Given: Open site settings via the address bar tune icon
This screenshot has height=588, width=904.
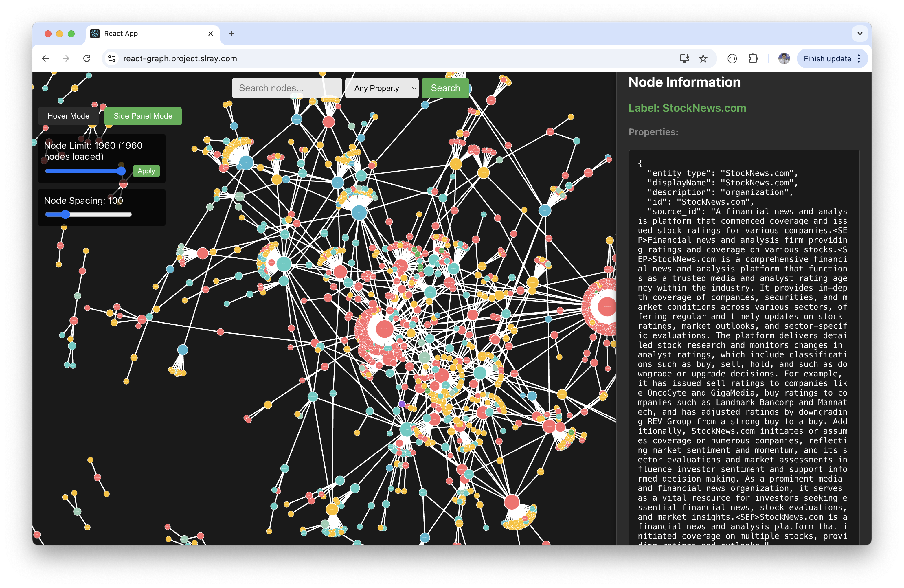Looking at the screenshot, I should coord(111,58).
